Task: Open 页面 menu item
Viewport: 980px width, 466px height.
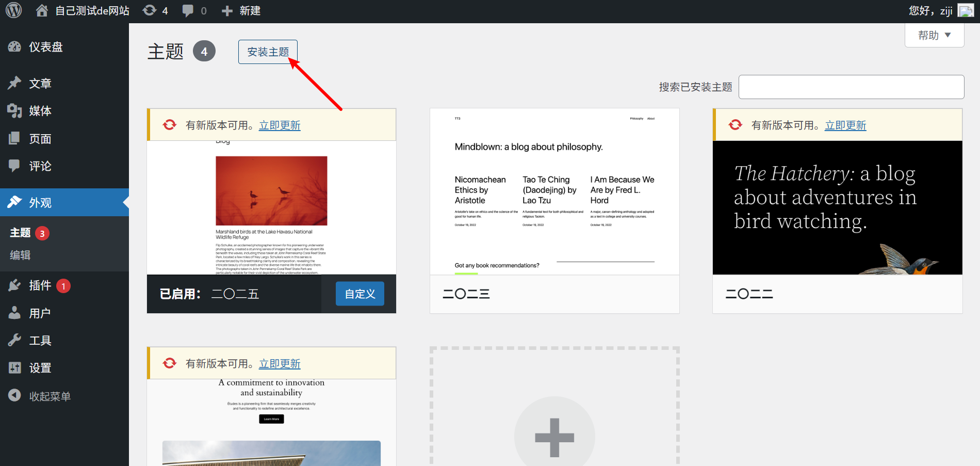Action: pyautogui.click(x=64, y=138)
